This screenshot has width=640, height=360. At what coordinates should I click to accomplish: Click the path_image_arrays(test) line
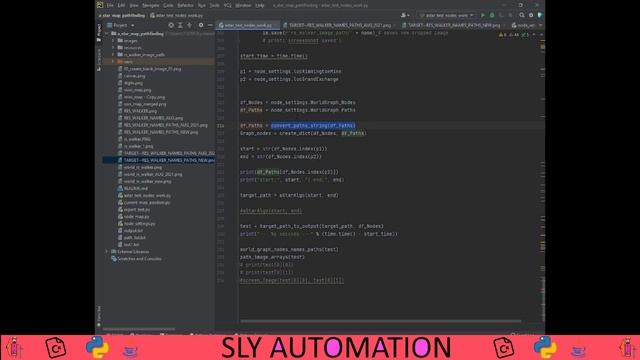pos(272,257)
